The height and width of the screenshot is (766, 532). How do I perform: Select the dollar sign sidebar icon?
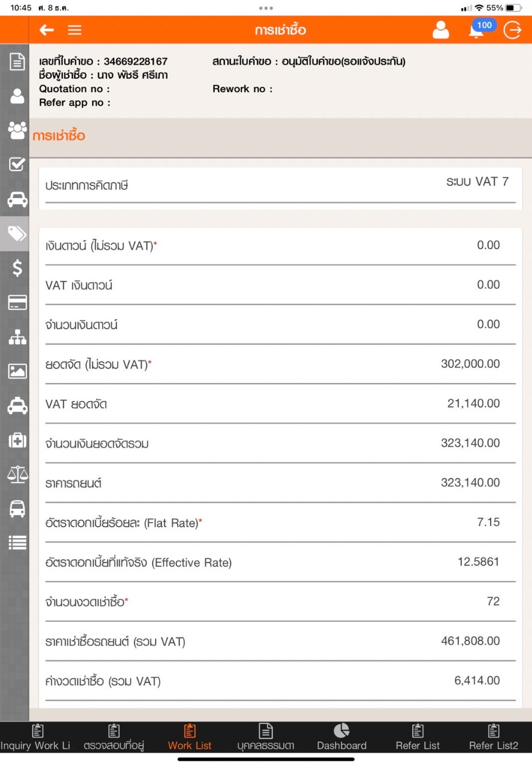[x=17, y=268]
